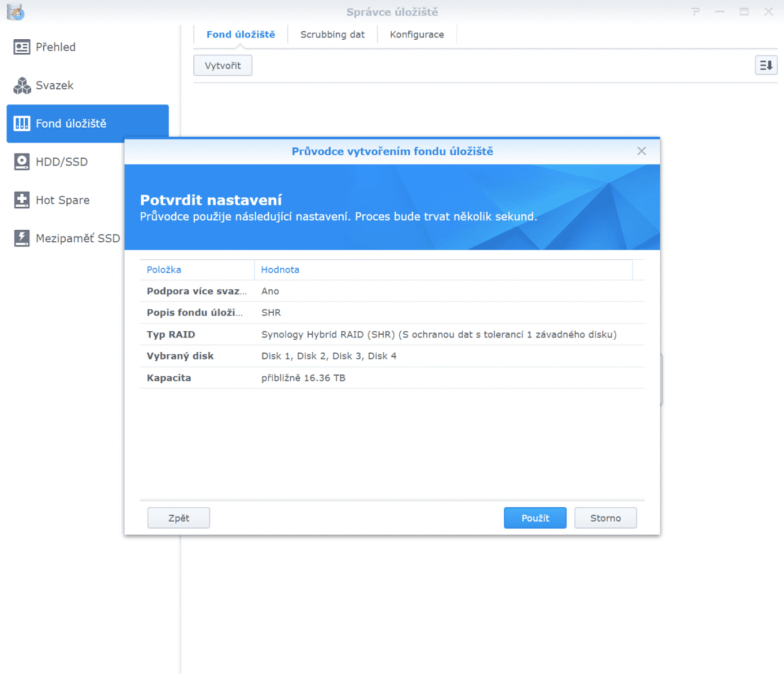The image size is (784, 674).
Task: Open the help question mark in title bar
Action: point(696,12)
